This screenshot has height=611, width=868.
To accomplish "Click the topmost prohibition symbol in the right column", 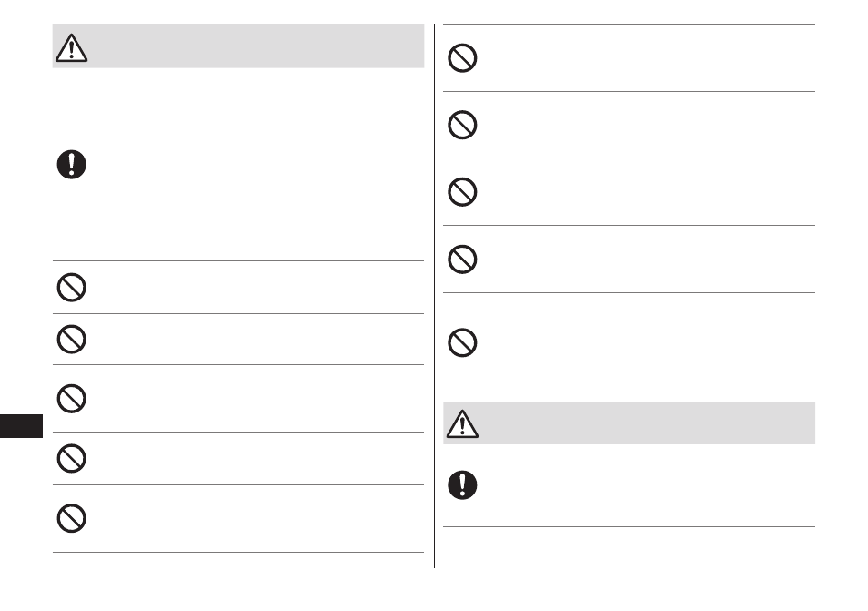I will point(462,57).
